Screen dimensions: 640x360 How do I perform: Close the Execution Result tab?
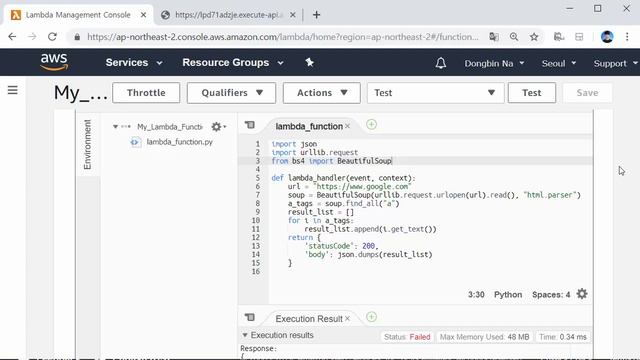(x=347, y=318)
